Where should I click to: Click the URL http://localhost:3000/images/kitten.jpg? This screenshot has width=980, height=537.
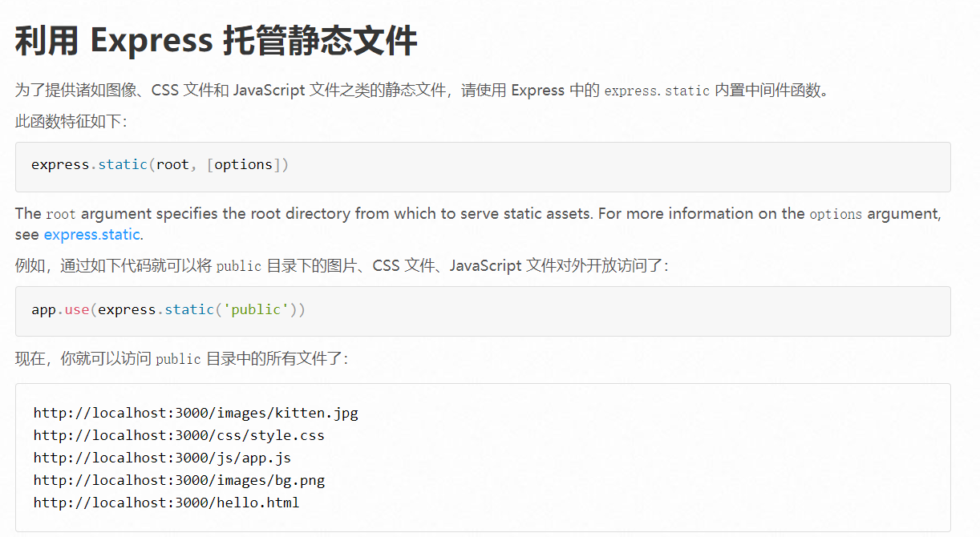pos(196,414)
